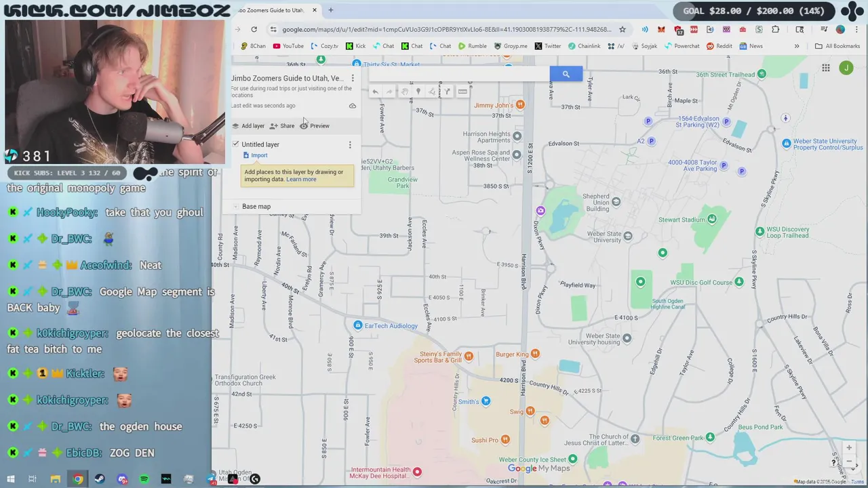Open File Explorer from the taskbar
The image size is (868, 488).
(x=56, y=479)
